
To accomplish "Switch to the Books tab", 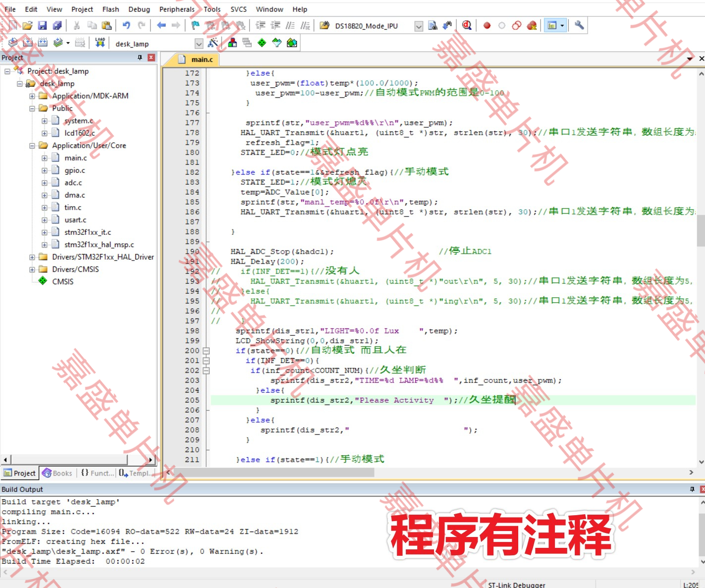I will click(57, 473).
